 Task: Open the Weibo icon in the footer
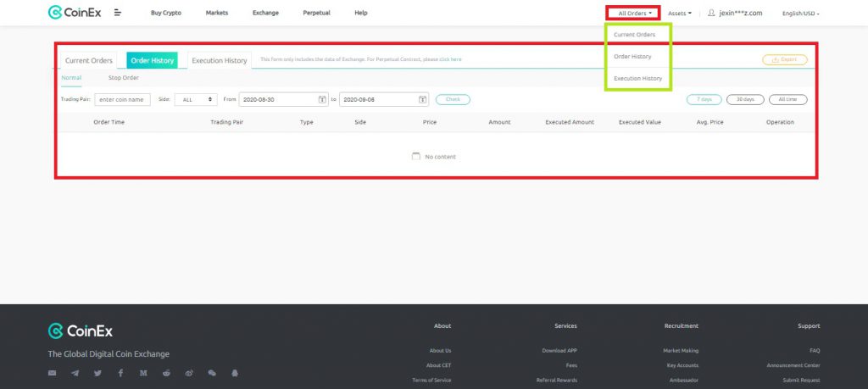tap(189, 373)
